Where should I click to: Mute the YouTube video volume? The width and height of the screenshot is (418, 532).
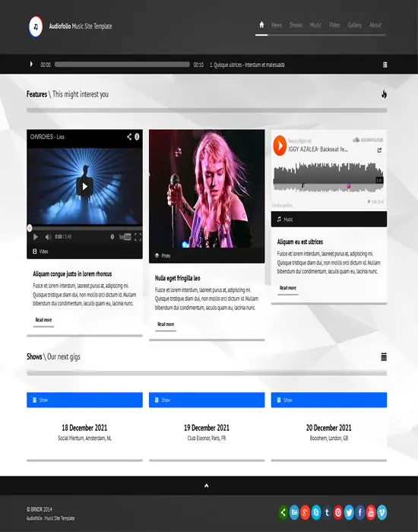48,237
